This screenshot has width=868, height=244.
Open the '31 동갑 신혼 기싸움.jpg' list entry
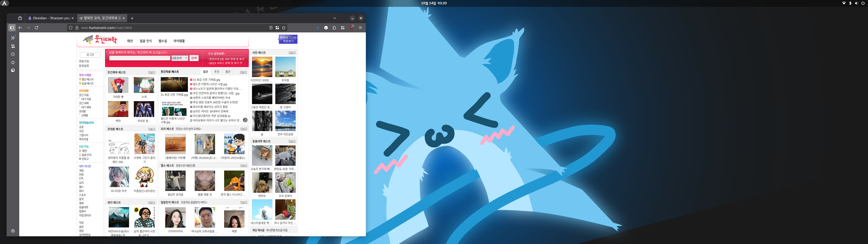206,80
